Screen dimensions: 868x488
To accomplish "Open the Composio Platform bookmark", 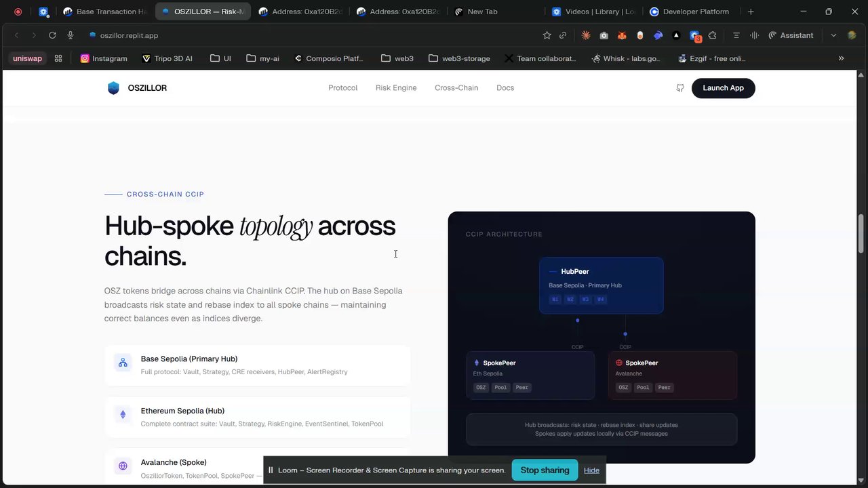I will [330, 58].
